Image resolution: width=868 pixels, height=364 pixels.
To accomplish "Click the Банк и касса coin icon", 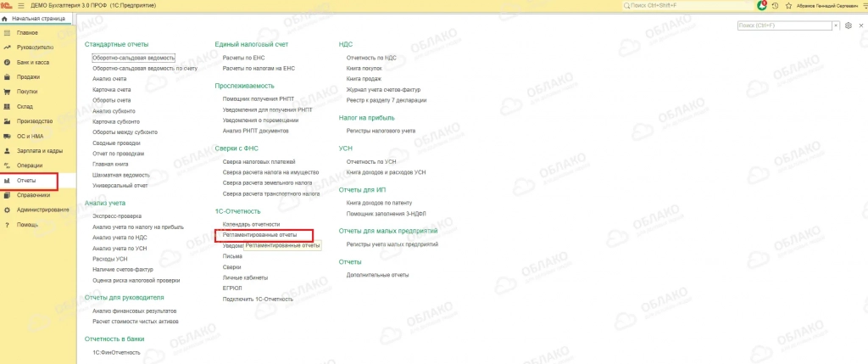I will 7,63.
